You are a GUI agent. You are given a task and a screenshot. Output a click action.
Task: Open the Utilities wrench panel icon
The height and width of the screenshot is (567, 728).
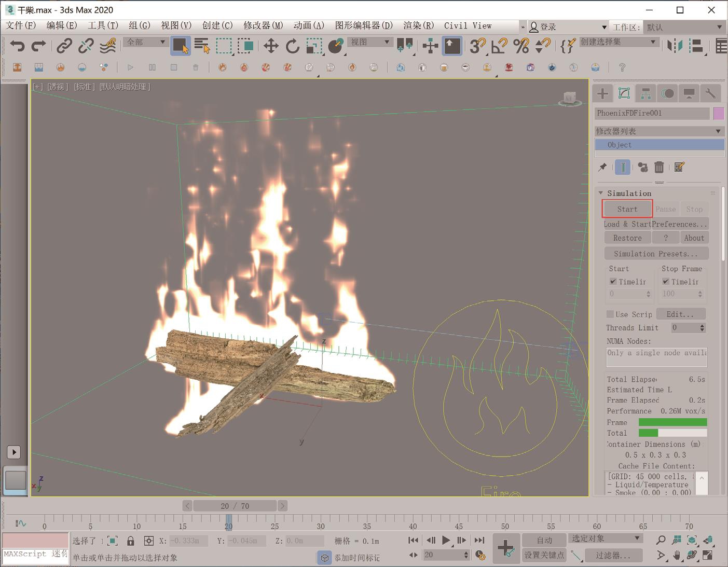[710, 93]
